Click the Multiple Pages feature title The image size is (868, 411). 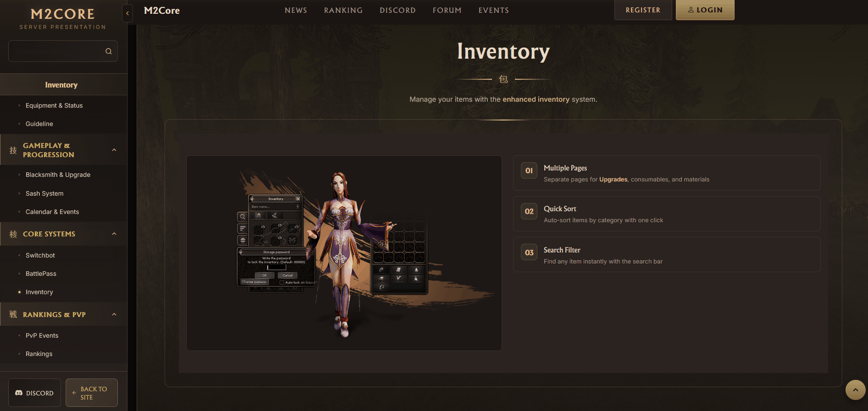click(x=565, y=168)
